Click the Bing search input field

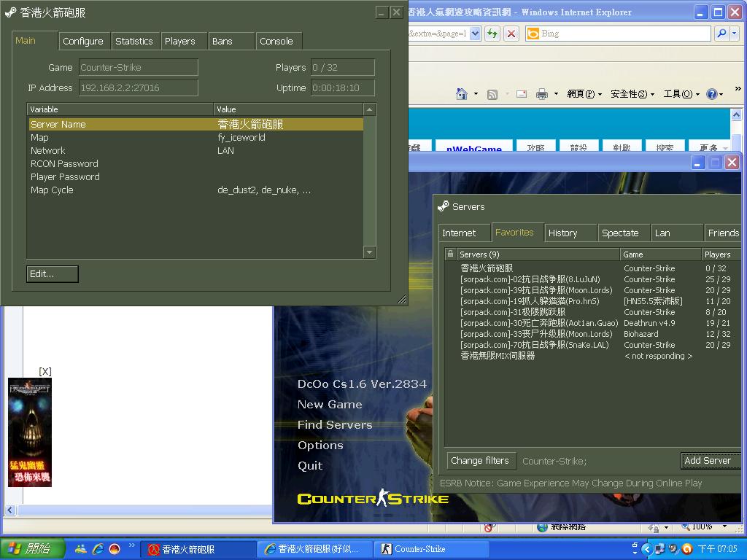(624, 34)
